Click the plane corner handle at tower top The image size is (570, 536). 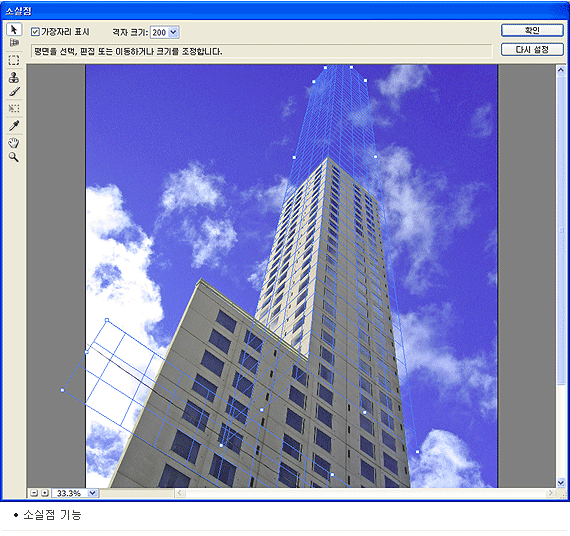coord(325,67)
